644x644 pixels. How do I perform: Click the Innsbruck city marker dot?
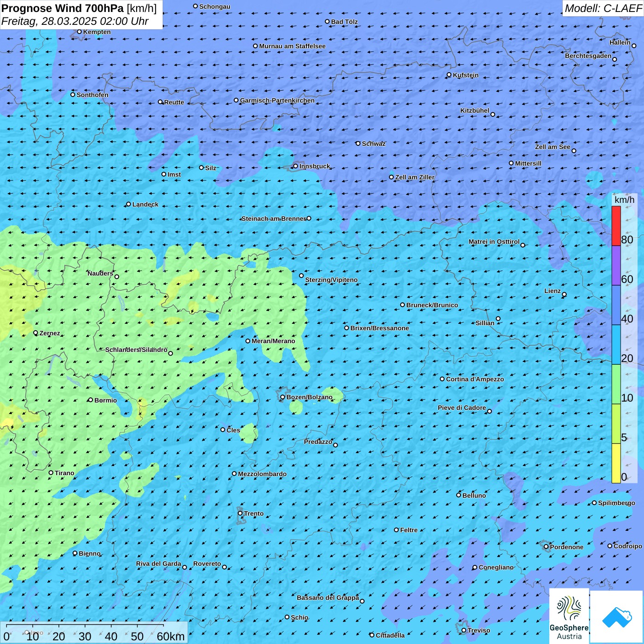(x=295, y=166)
